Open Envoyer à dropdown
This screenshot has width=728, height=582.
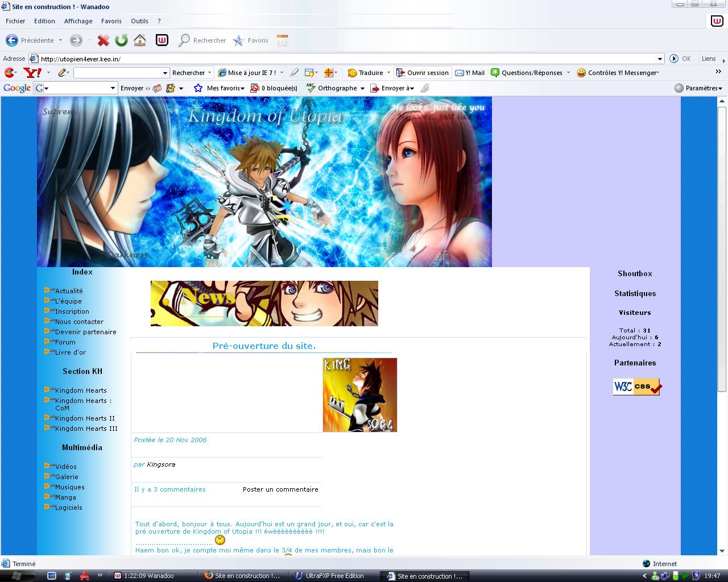(x=411, y=89)
